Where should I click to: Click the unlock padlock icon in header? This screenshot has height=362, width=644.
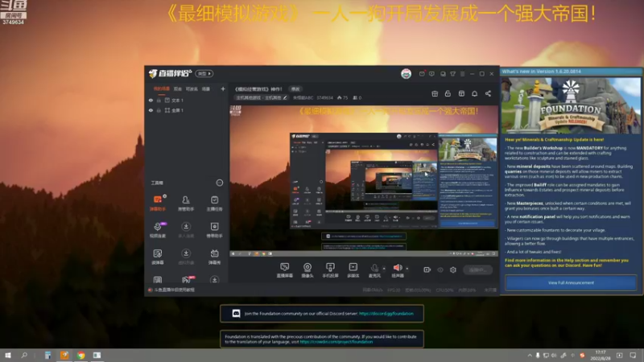tap(448, 93)
